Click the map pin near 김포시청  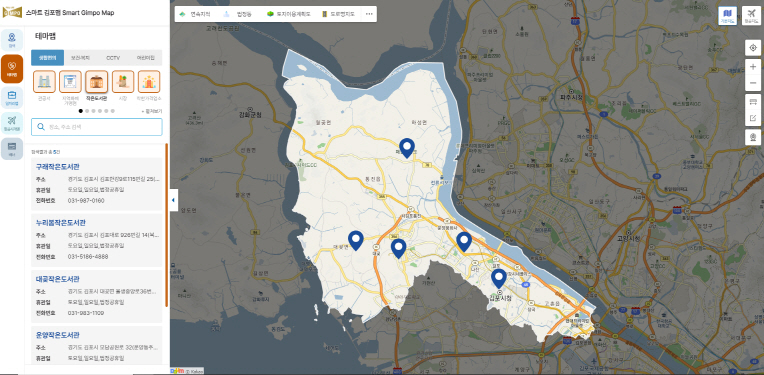click(498, 279)
